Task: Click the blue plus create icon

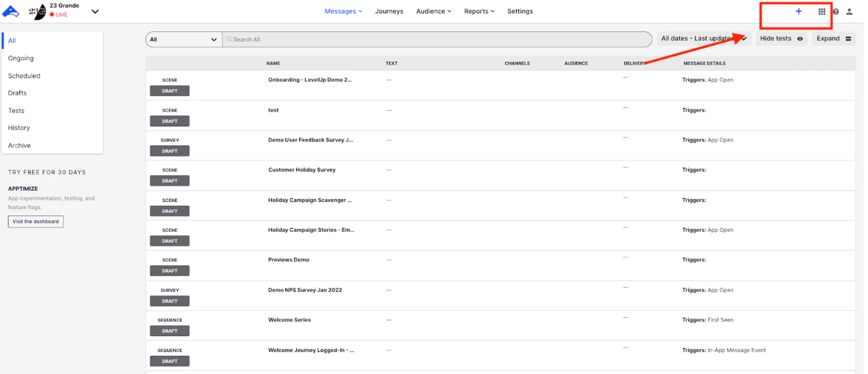Action: [x=798, y=11]
